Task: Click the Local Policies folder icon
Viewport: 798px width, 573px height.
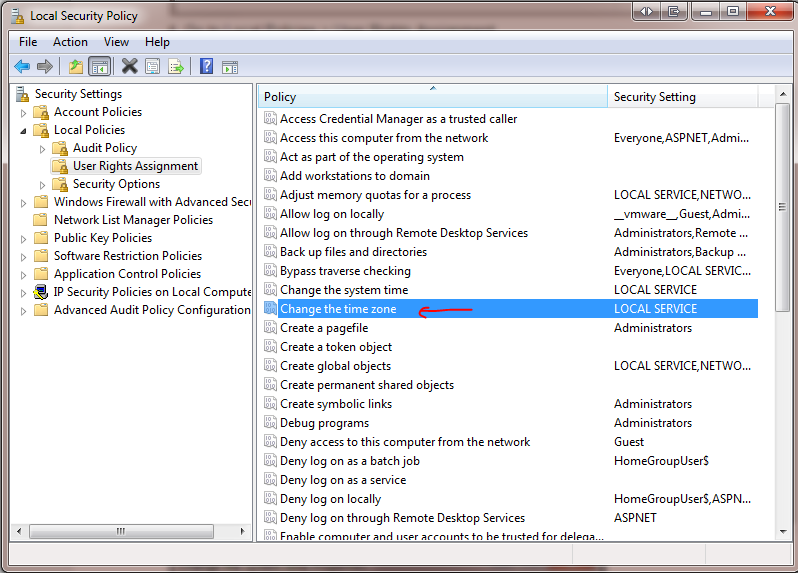Action: pyautogui.click(x=41, y=130)
